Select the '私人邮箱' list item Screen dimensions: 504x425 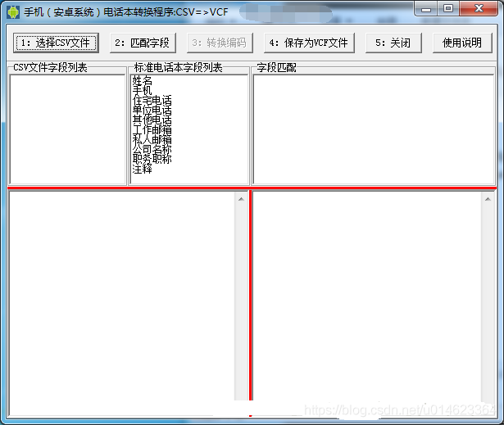152,140
